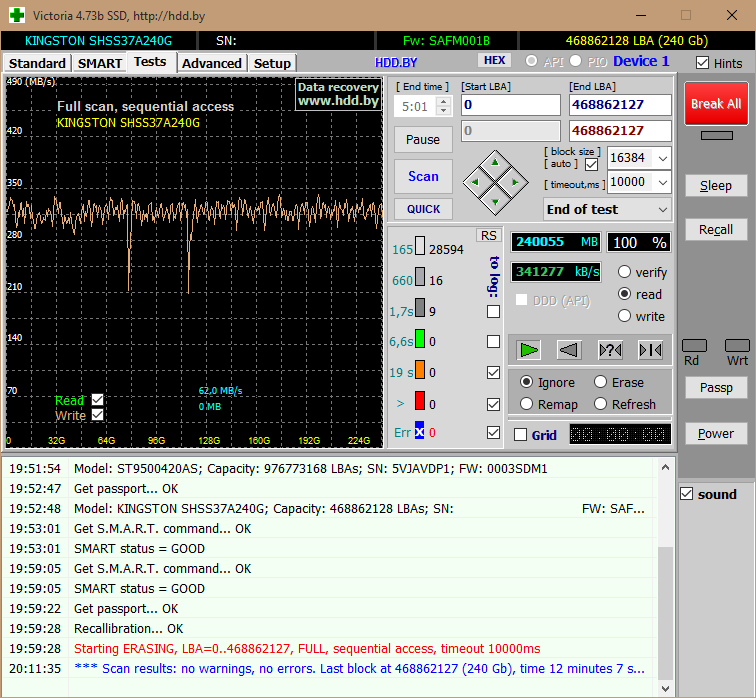Image resolution: width=756 pixels, height=698 pixels.
Task: Select the reverse scan direction arrow
Action: (569, 349)
